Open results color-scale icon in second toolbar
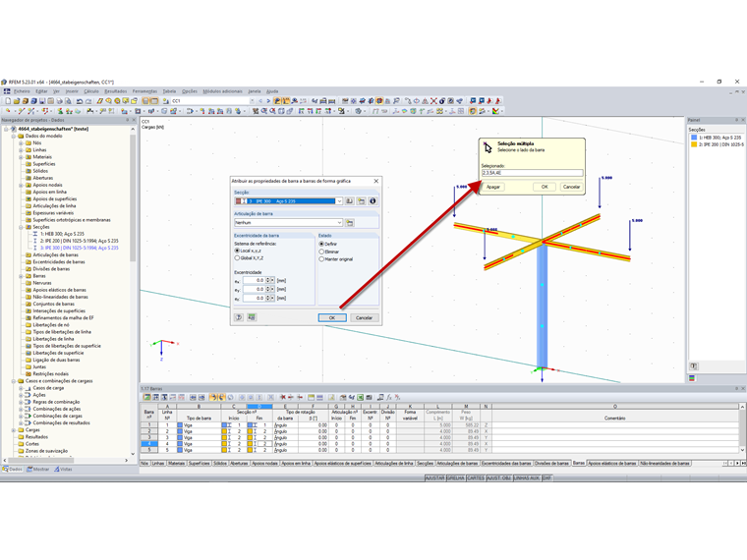The height and width of the screenshot is (560, 747). (x=495, y=111)
